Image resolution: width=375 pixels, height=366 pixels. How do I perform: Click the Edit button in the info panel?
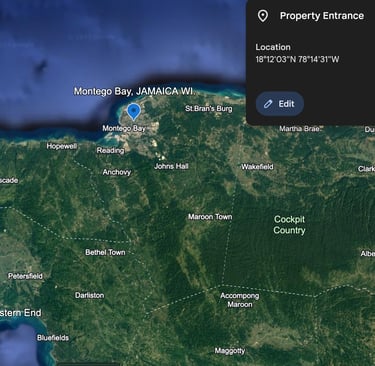280,104
